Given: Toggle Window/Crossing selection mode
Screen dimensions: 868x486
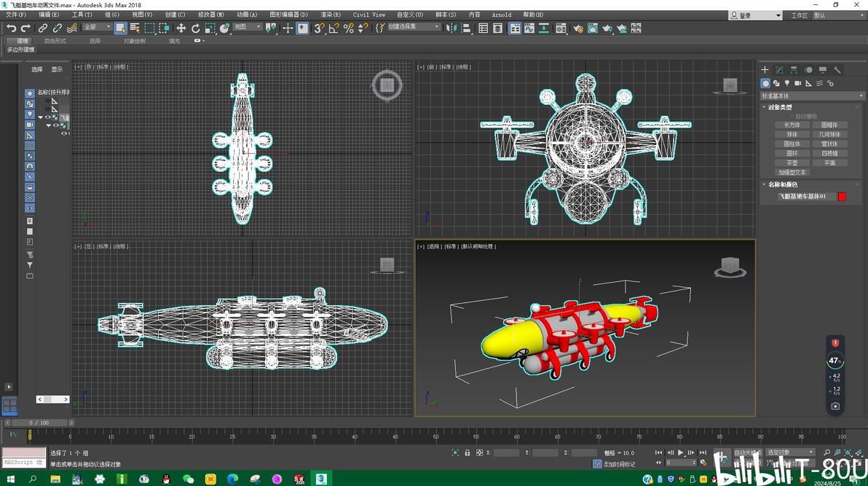Looking at the screenshot, I should pos(165,28).
